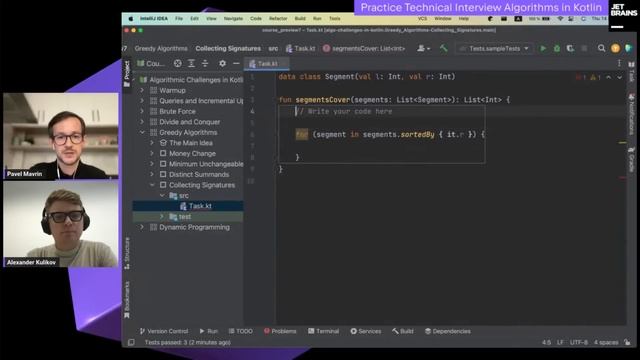Click the Wi-Fi icon in macOS menu bar

(560, 19)
